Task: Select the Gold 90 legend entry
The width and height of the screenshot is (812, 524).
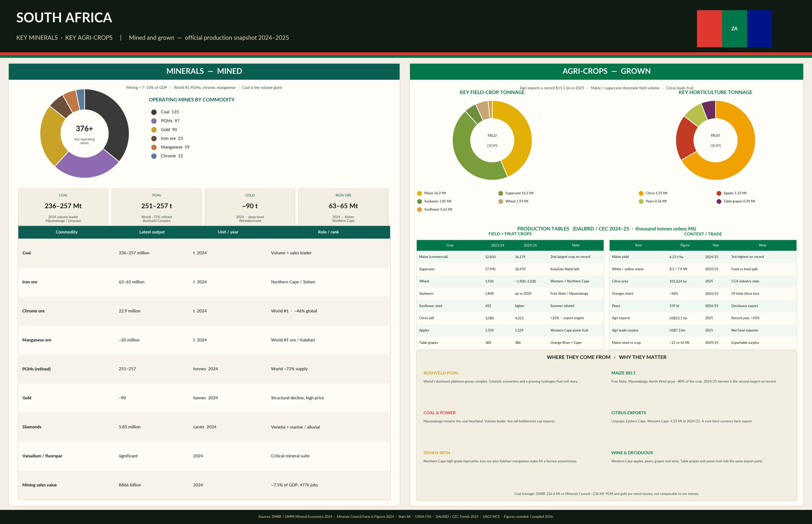Action: point(164,130)
